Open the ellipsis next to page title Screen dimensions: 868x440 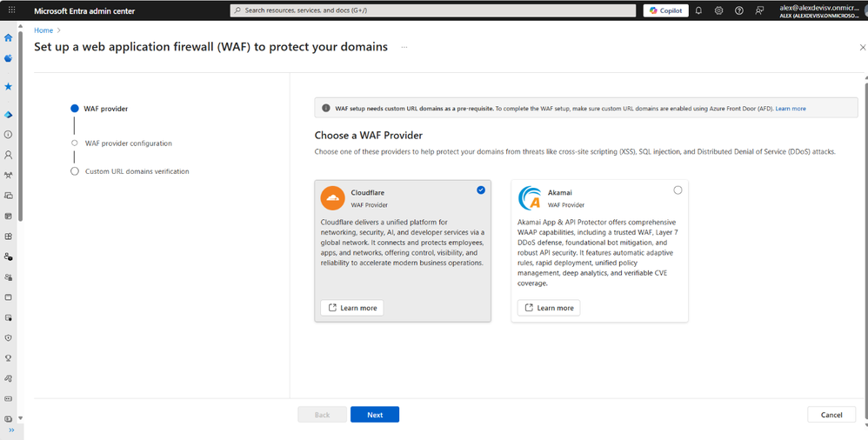click(x=404, y=47)
